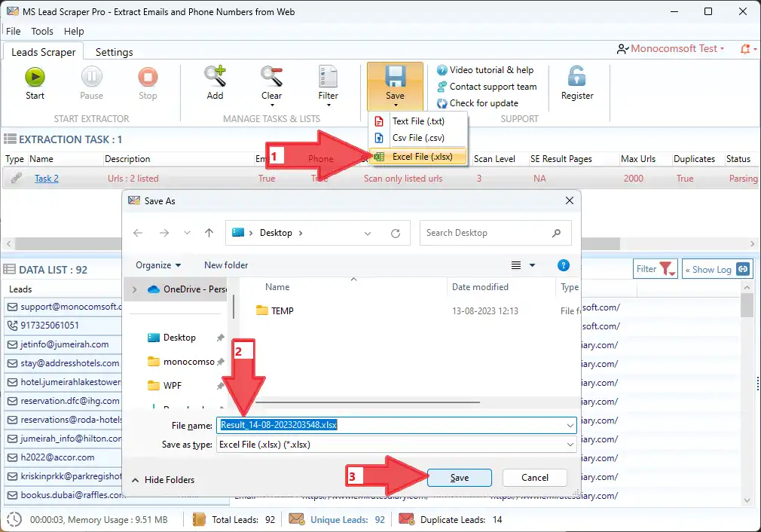Select the phone lead 917325061051
This screenshot has width=761, height=532.
coord(63,326)
